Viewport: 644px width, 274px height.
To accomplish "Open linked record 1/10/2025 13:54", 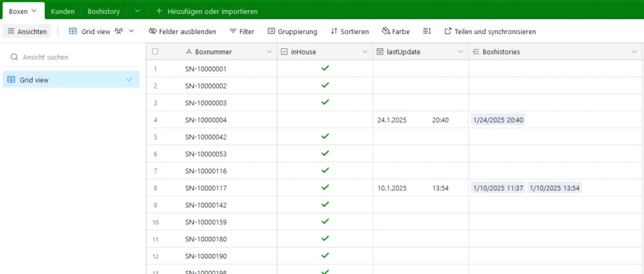I will pyautogui.click(x=555, y=188).
